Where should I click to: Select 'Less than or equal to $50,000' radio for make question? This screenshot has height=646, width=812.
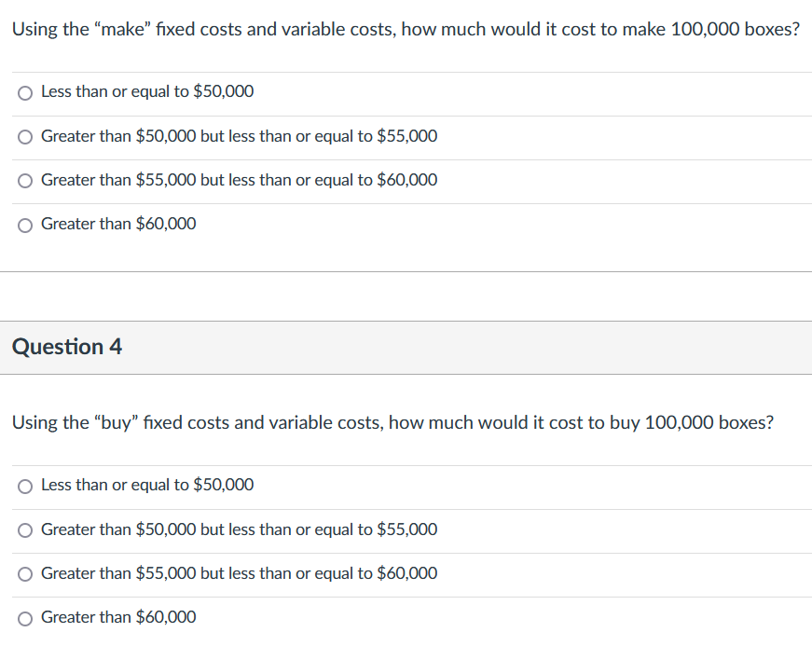click(x=25, y=93)
